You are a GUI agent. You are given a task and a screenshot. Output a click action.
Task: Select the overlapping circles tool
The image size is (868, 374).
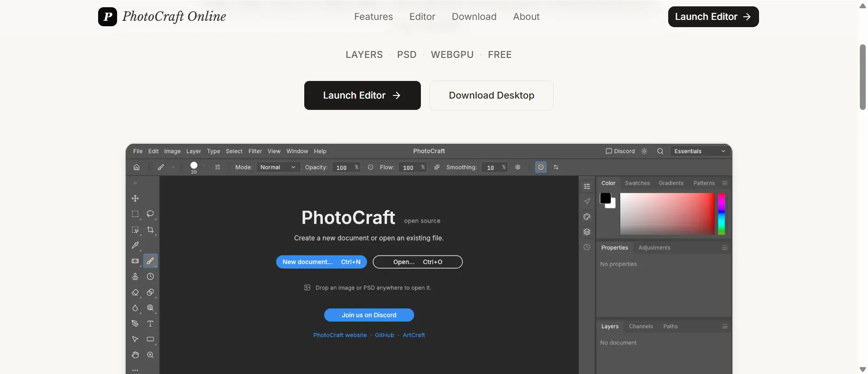[151, 293]
